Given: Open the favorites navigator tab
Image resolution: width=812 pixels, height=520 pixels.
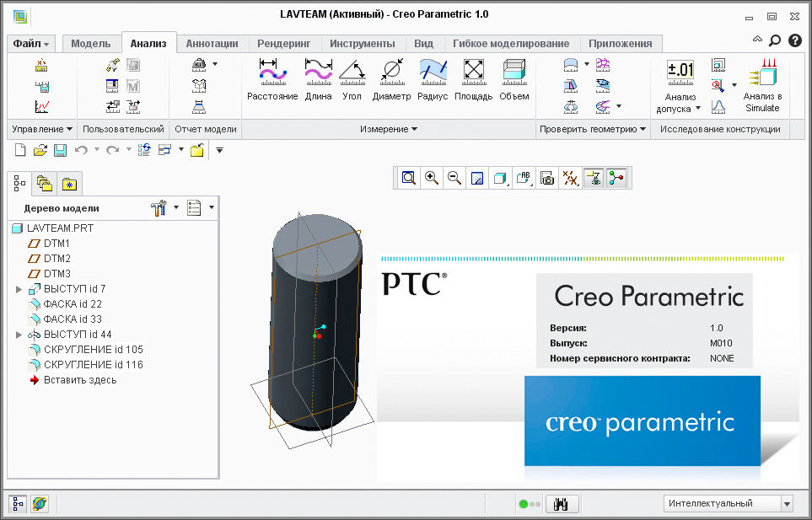Looking at the screenshot, I should coord(69,184).
